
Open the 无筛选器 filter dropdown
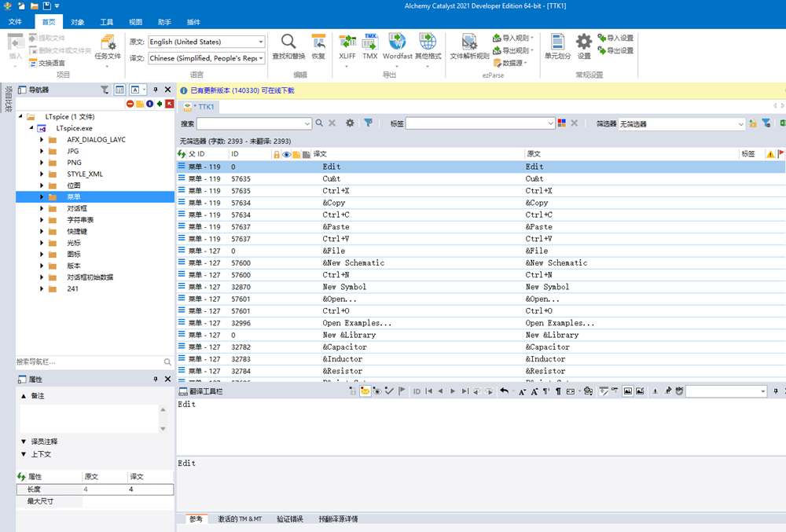point(740,123)
